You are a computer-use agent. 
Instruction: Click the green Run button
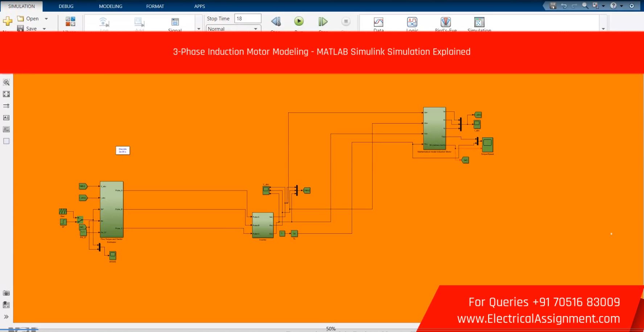tap(299, 21)
